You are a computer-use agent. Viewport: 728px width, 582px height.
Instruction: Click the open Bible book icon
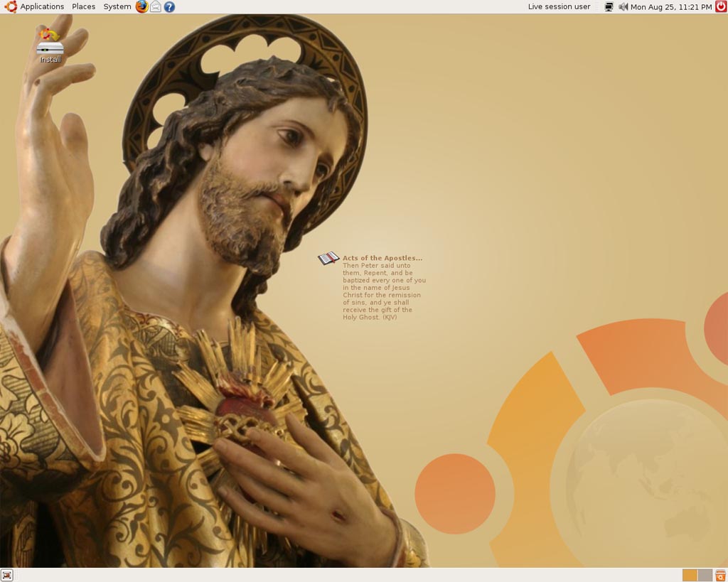pyautogui.click(x=328, y=259)
